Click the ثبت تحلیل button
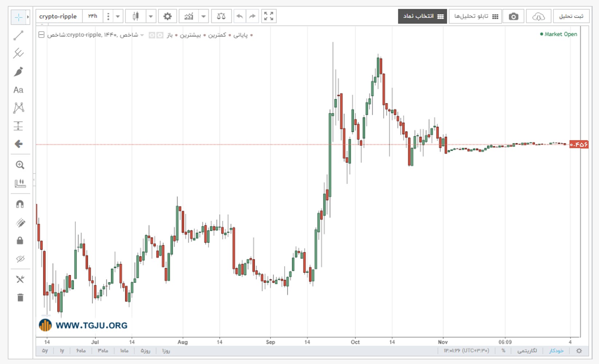Viewport: 599px width, 364px height. (571, 16)
